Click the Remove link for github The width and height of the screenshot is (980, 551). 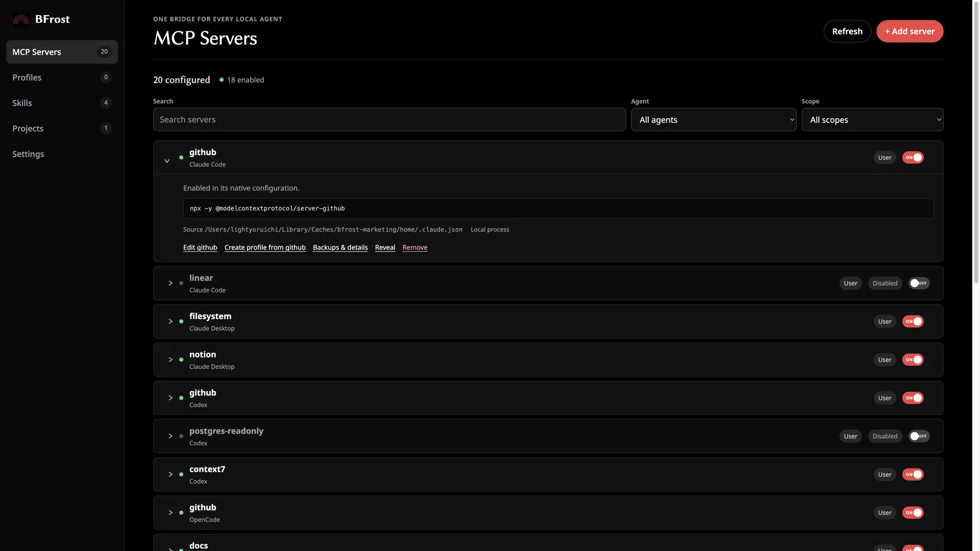(415, 247)
